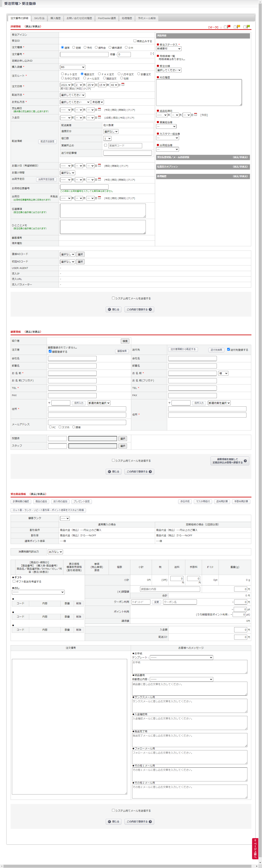Click the 配送方法設定 button
This screenshot has height=868, width=262.
click(x=47, y=141)
